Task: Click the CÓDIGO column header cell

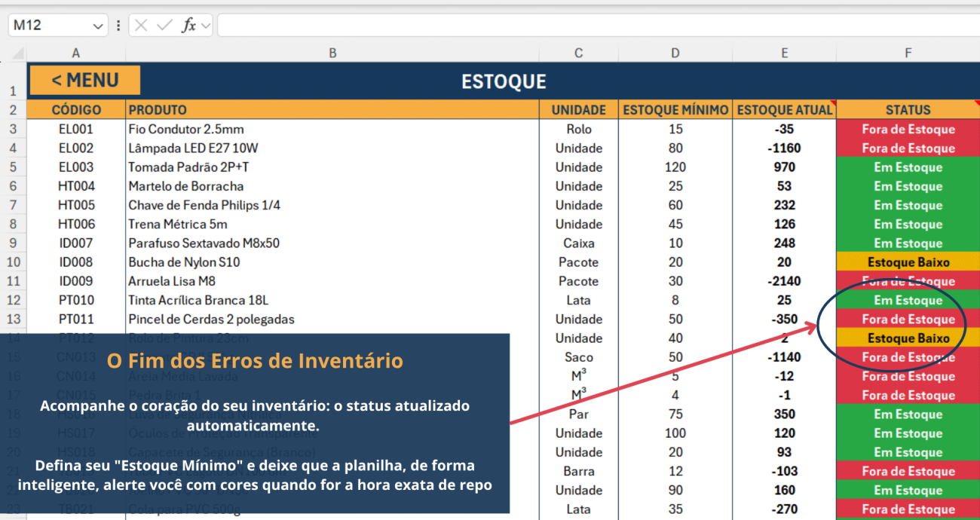Action: point(75,109)
